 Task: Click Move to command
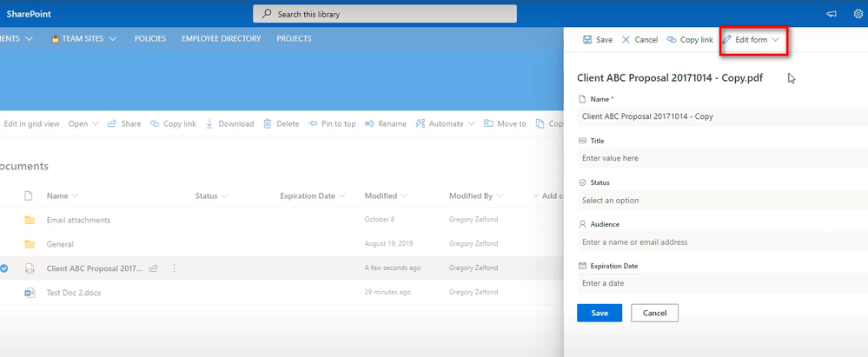coord(505,124)
